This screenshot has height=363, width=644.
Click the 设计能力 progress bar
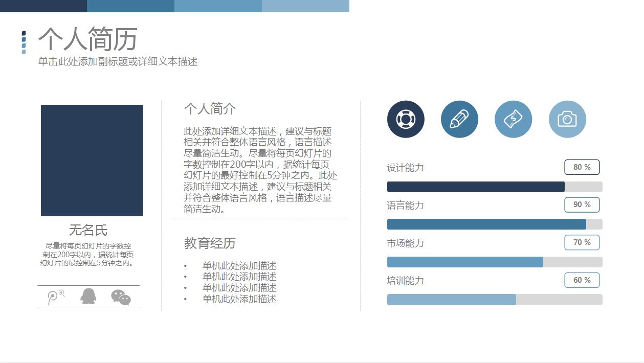coord(494,187)
